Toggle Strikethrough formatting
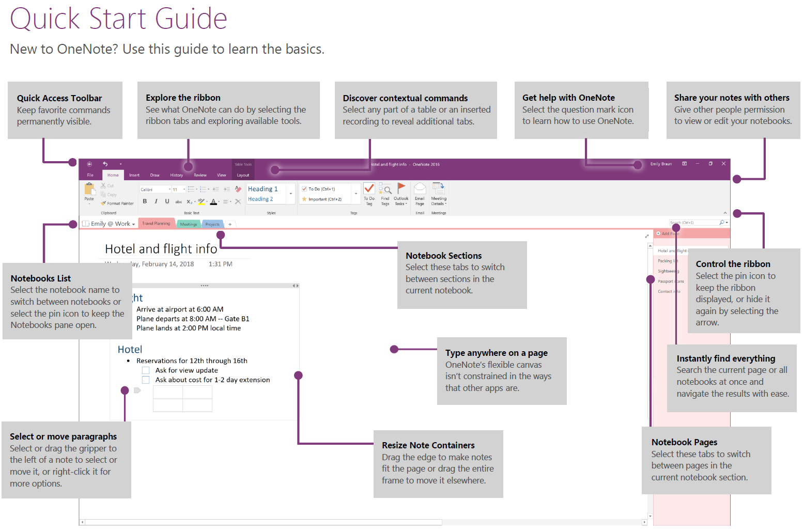 click(178, 202)
